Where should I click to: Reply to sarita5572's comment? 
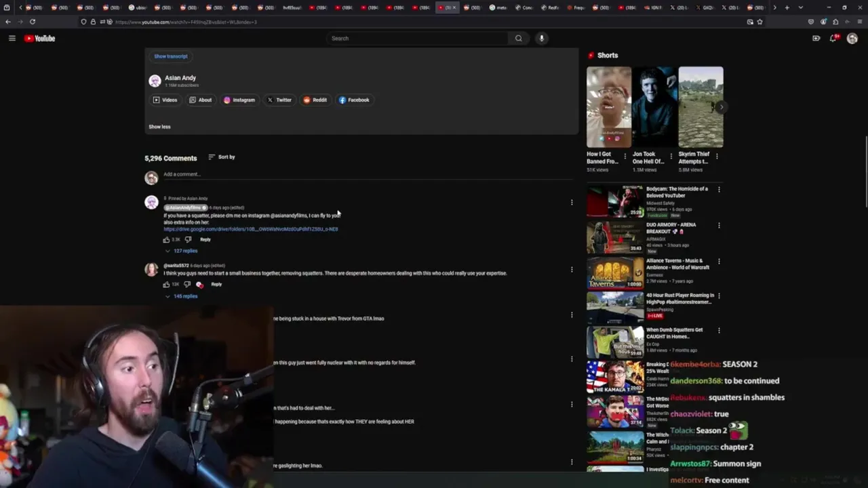pos(216,284)
